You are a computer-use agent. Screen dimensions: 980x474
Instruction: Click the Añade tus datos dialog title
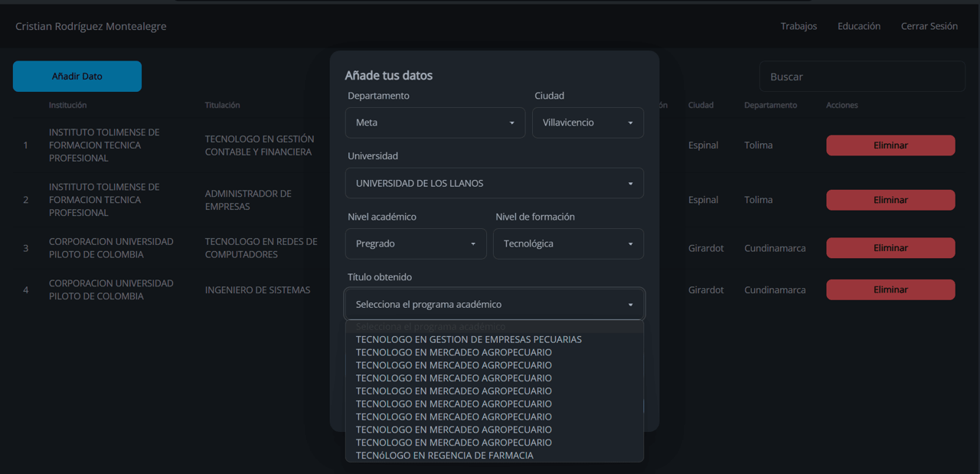[x=389, y=76]
